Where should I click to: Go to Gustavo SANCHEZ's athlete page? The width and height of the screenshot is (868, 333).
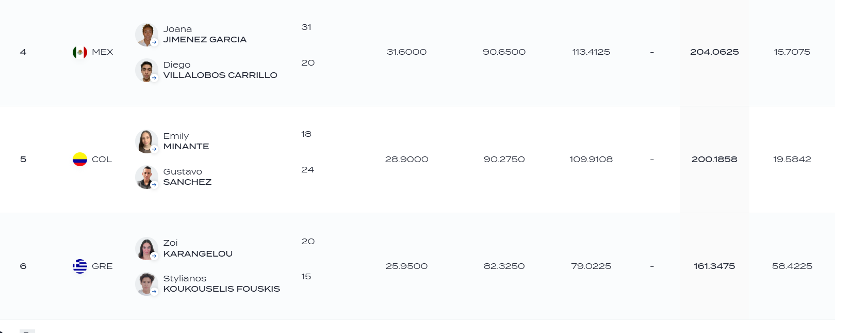click(187, 177)
